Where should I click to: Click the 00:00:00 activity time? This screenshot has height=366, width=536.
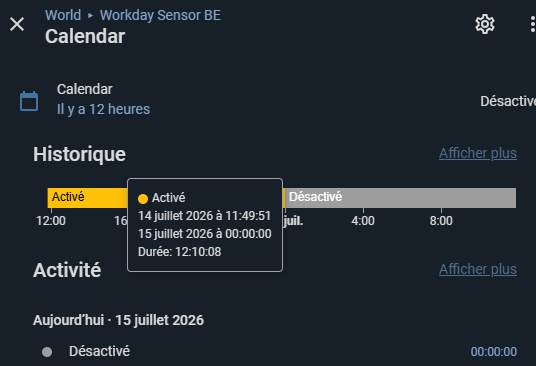(x=494, y=352)
